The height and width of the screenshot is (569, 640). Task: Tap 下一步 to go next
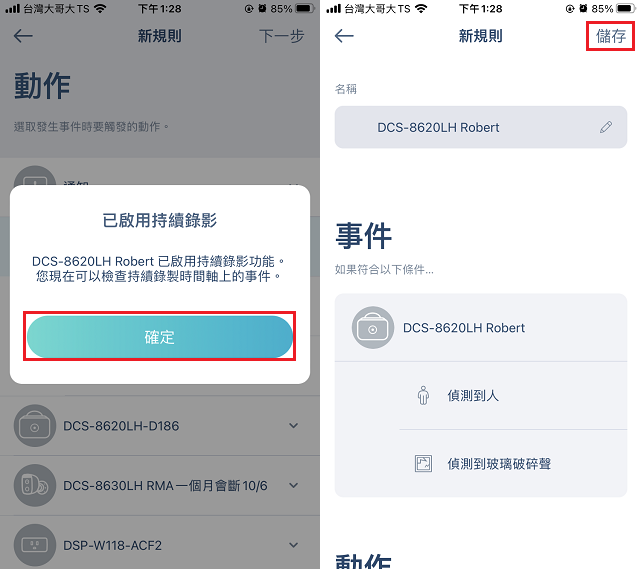point(282,36)
